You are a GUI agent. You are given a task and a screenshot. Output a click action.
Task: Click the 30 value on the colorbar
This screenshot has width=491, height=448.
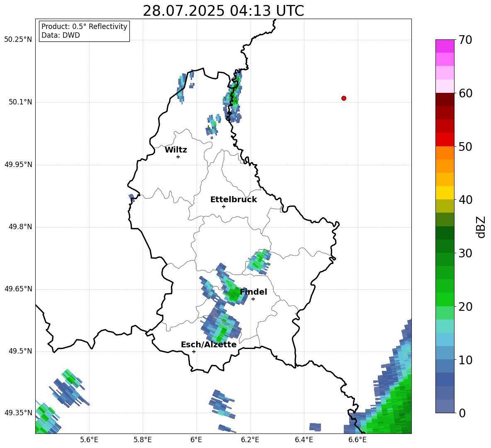[x=465, y=253]
